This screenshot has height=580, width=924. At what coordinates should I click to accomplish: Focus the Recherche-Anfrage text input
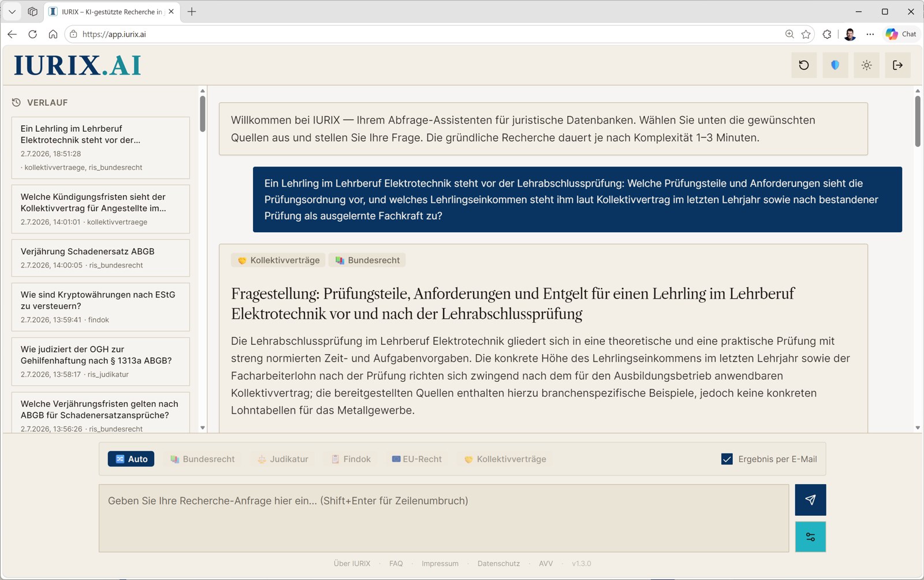(444, 518)
